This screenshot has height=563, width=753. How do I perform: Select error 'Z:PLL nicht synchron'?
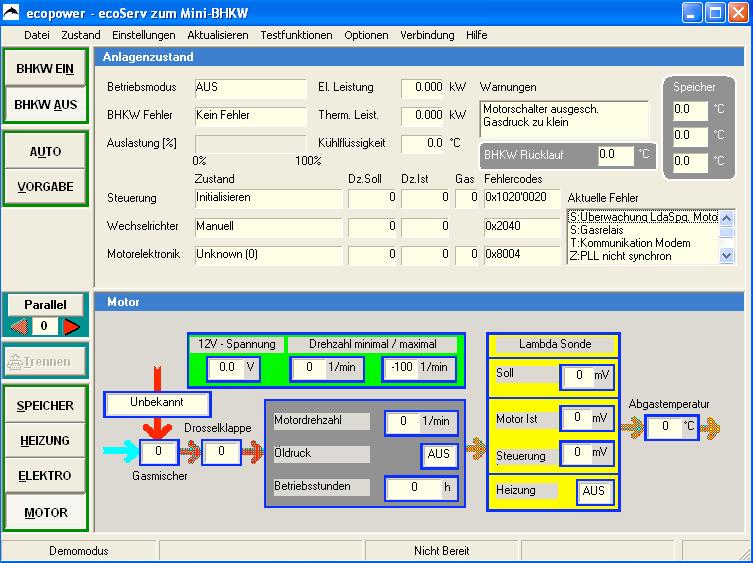tap(644, 256)
